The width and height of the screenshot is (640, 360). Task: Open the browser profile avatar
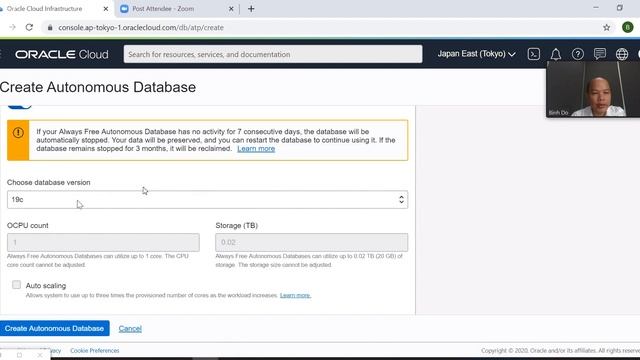click(x=628, y=27)
